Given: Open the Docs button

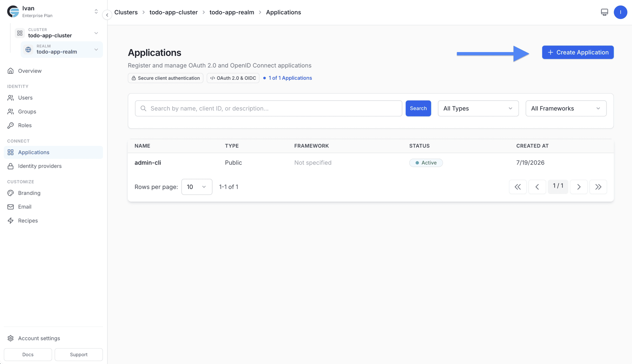Looking at the screenshot, I should [28, 355].
